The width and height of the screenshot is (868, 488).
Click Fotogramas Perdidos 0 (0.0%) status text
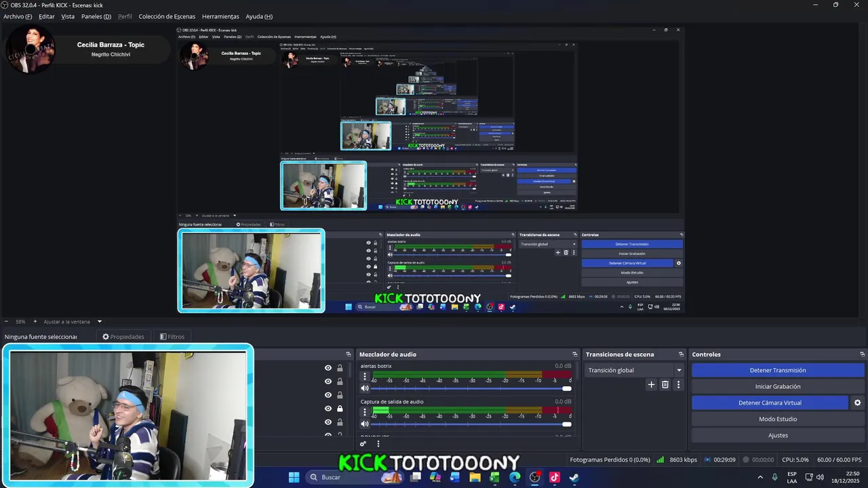(610, 460)
